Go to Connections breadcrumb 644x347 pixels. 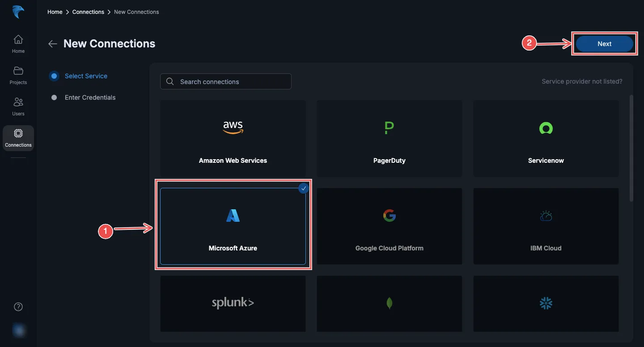[x=88, y=12]
